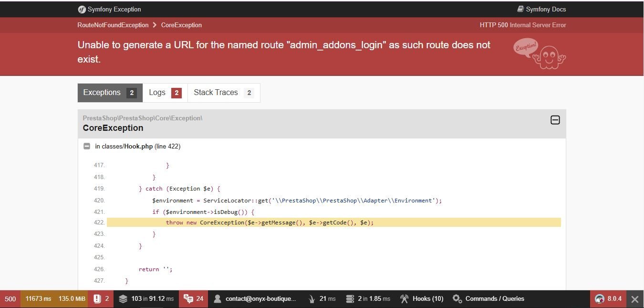Click the line 421 isDebug code
Image resolution: width=644 pixels, height=308 pixels.
pos(204,212)
